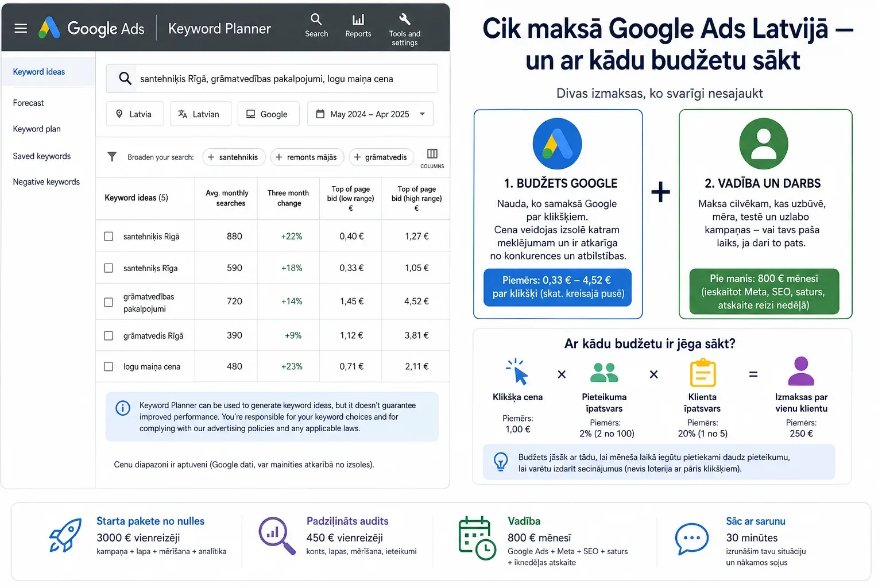This screenshot has width=882, height=588.
Task: Sort by Avg. monthly searches column
Action: point(227,198)
